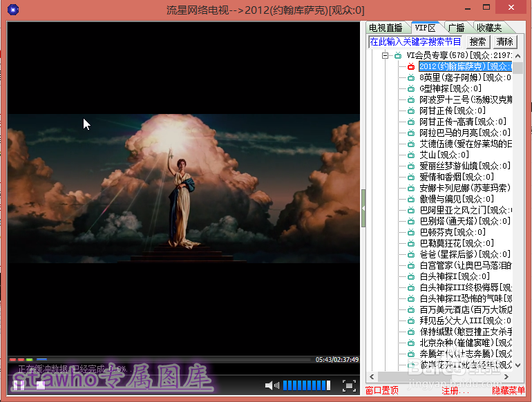The height and width of the screenshot is (402, 532).
Task: Select 阿拉巴马的月亮 in the list
Action: click(x=465, y=133)
